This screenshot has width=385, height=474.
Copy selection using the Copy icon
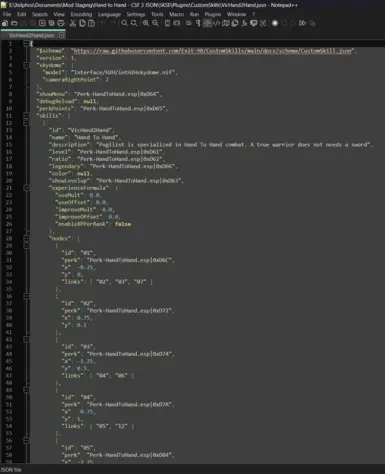point(82,23)
